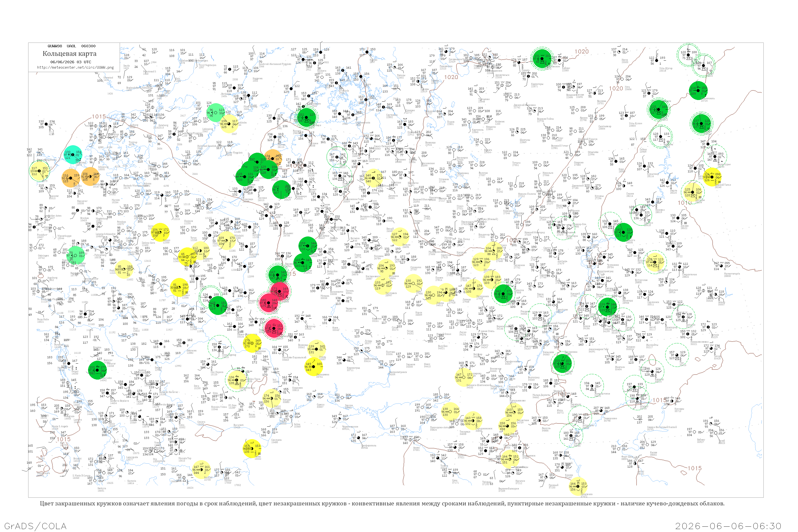Viewport: 798px width, 532px height.
Task: Select the station label "Bremen 10224"
Action: 77,187
